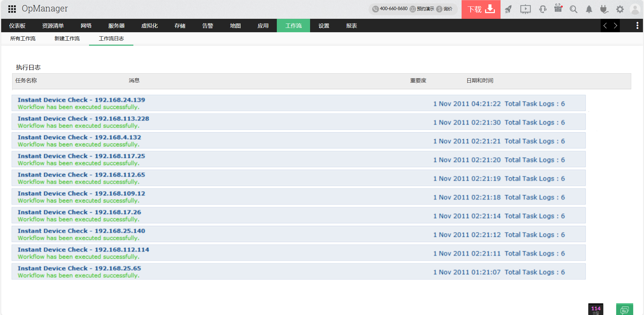Click the 消息 column header
Viewport: 644px width, 315px height.
click(134, 81)
